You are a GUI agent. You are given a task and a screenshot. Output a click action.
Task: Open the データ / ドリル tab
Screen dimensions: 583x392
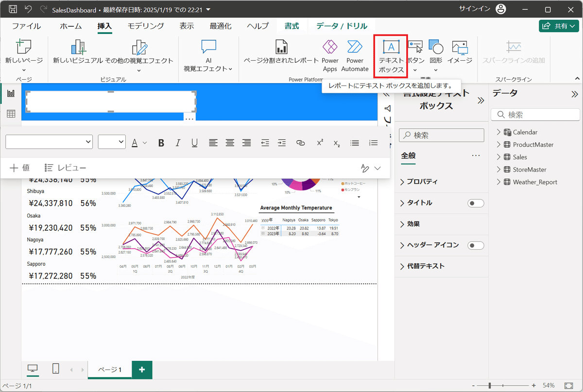[342, 26]
